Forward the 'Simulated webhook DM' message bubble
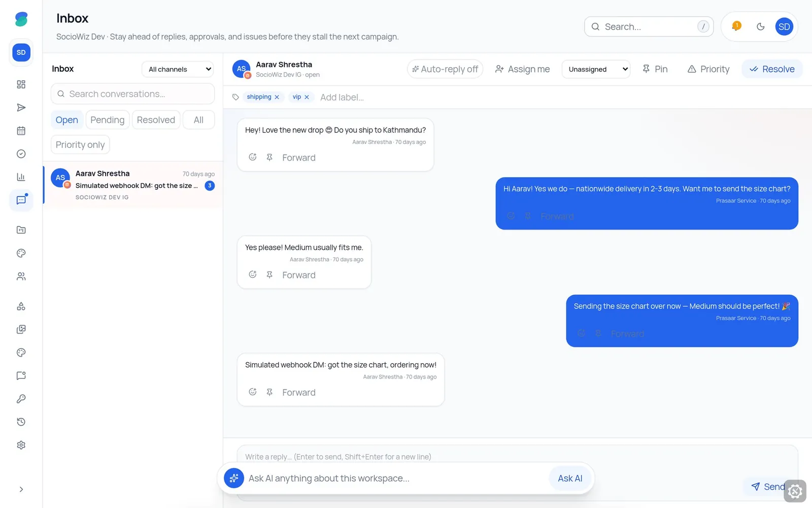812x508 pixels. click(299, 392)
